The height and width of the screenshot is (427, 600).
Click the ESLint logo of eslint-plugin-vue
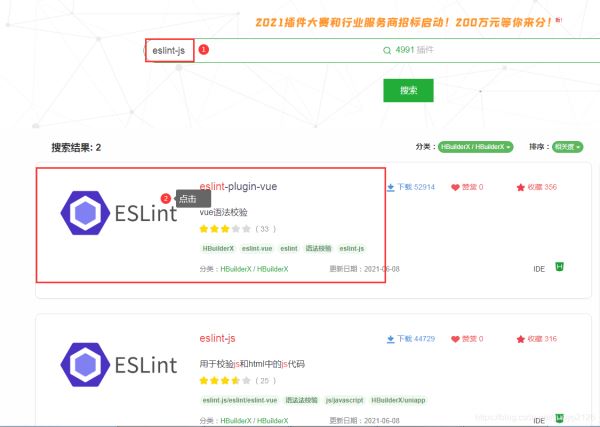(x=118, y=213)
